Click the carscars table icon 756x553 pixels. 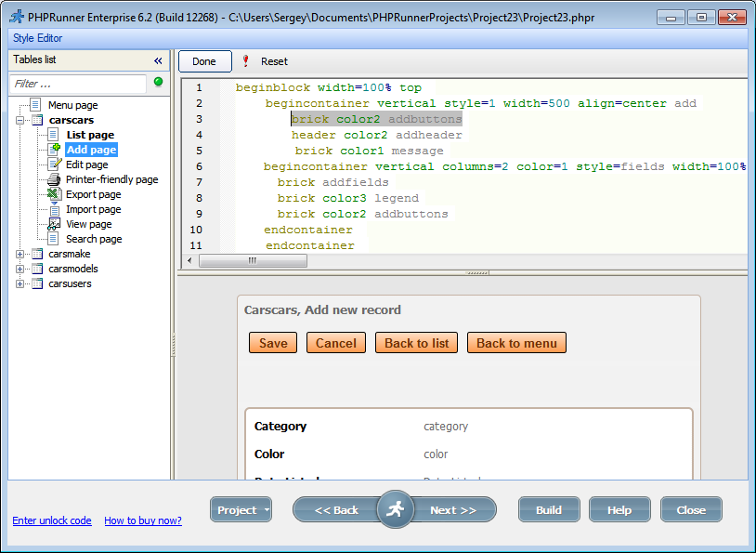pyautogui.click(x=37, y=120)
